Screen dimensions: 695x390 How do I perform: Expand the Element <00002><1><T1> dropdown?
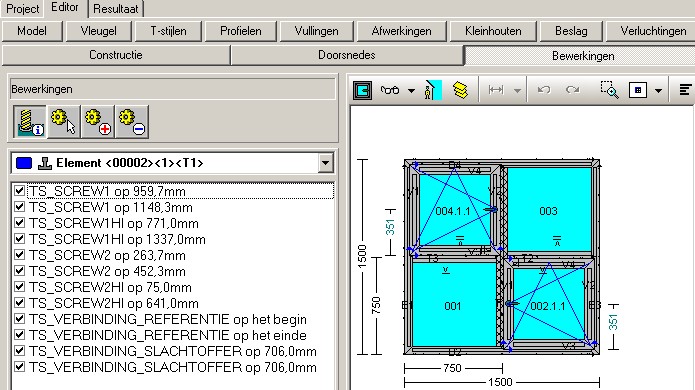(325, 163)
